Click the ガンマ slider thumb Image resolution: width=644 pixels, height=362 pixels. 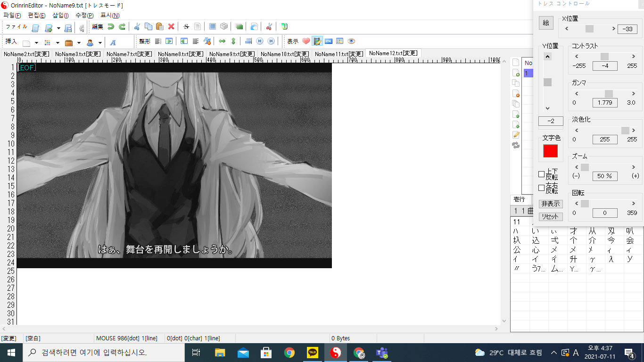(609, 94)
